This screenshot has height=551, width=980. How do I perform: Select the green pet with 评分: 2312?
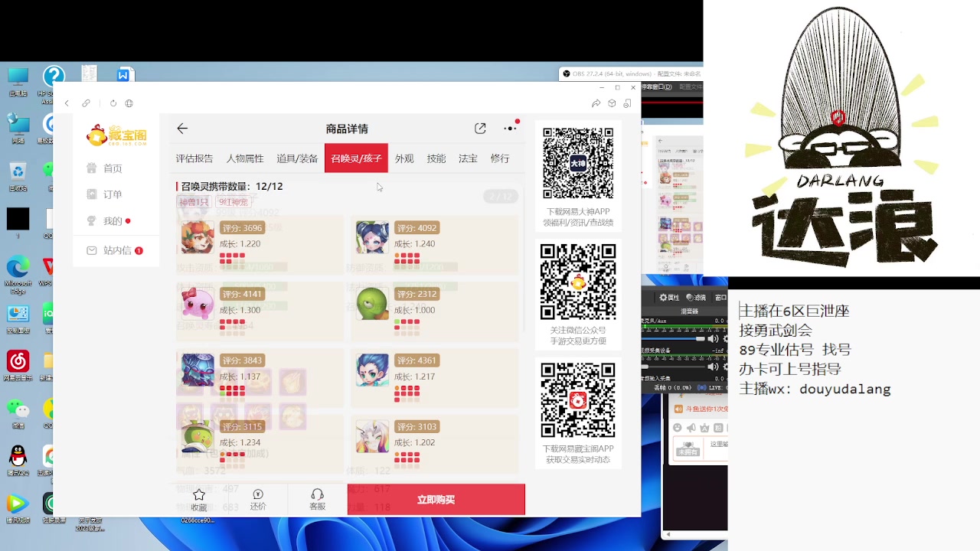[x=434, y=311]
